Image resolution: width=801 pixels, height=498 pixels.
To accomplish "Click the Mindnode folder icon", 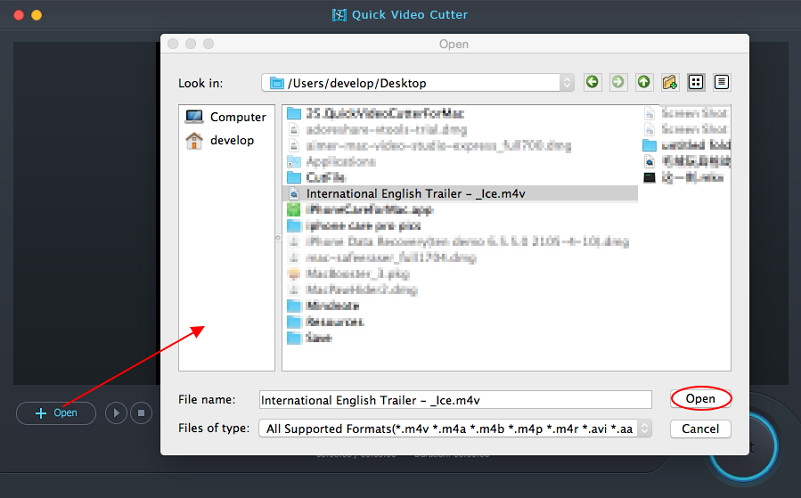I will coord(294,306).
